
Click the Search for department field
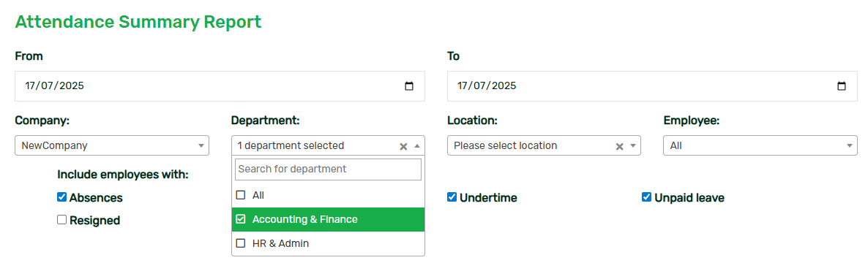329,169
